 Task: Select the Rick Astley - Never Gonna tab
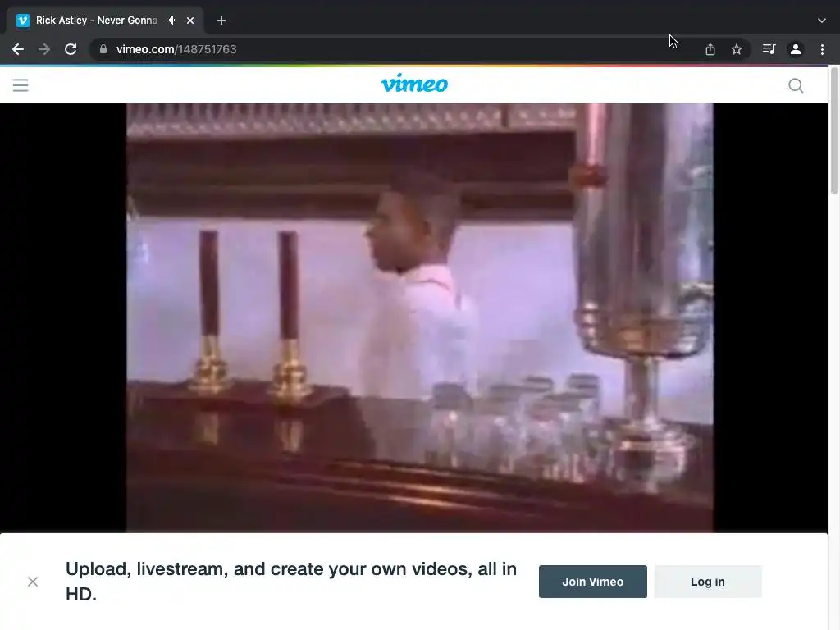105,21
